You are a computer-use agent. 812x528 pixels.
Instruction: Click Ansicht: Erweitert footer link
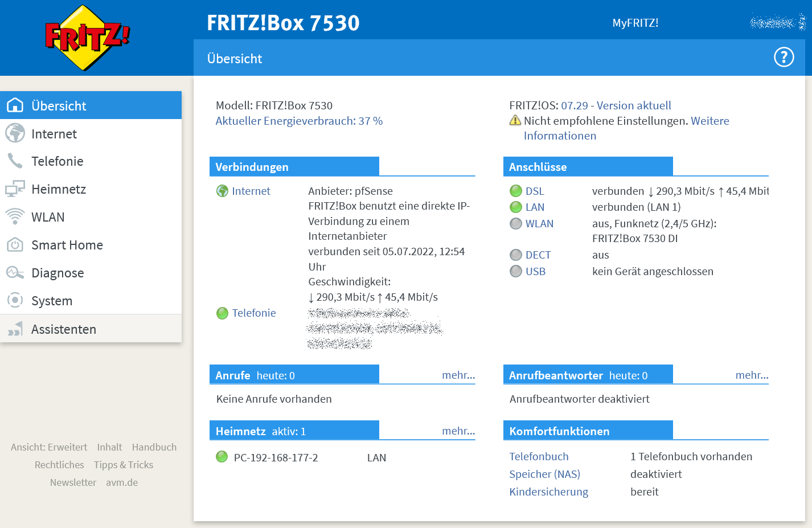49,447
